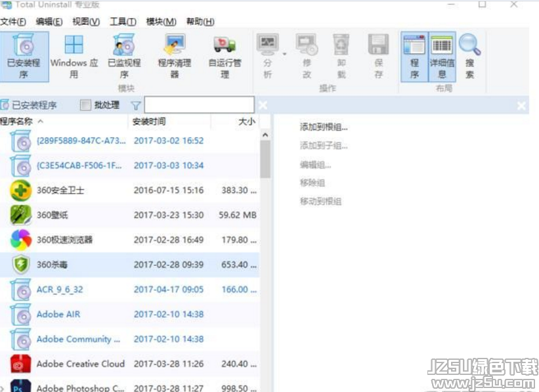Click 移除组 link
The image size is (539, 392).
[312, 183]
